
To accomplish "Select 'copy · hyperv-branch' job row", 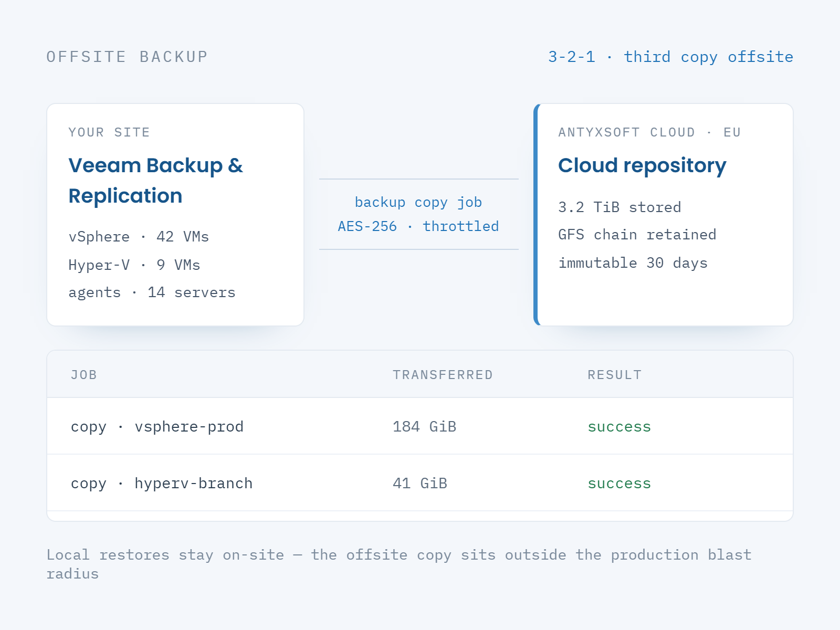I will (x=420, y=483).
